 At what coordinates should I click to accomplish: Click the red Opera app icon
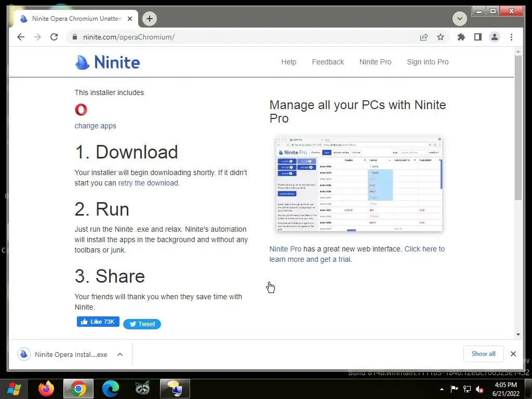tap(81, 110)
